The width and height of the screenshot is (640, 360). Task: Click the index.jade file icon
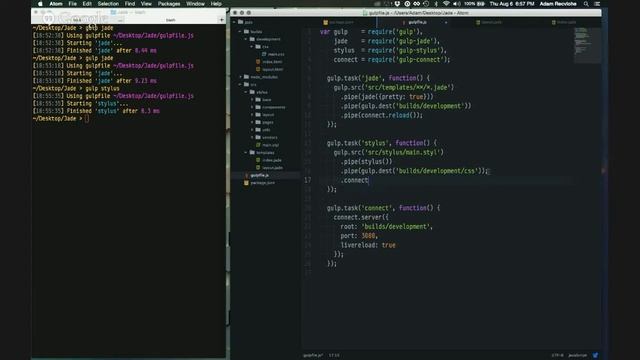[258, 160]
